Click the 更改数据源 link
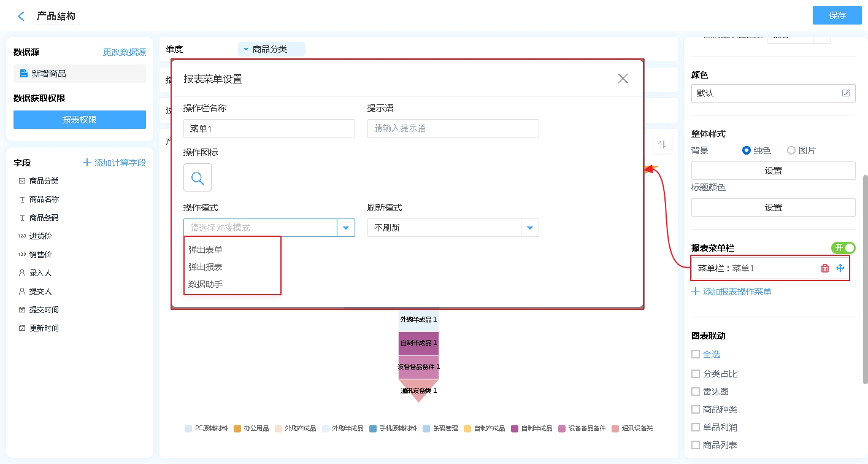 pos(125,52)
